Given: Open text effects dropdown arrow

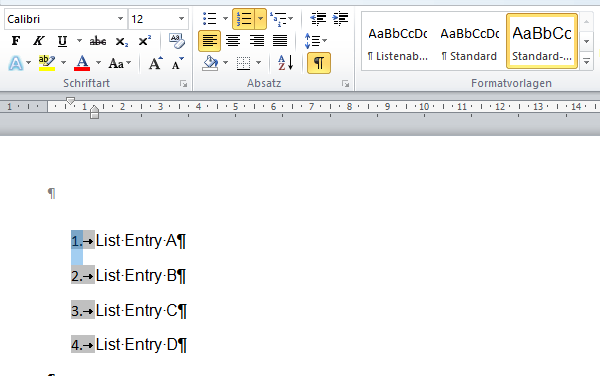Looking at the screenshot, I should [28, 63].
